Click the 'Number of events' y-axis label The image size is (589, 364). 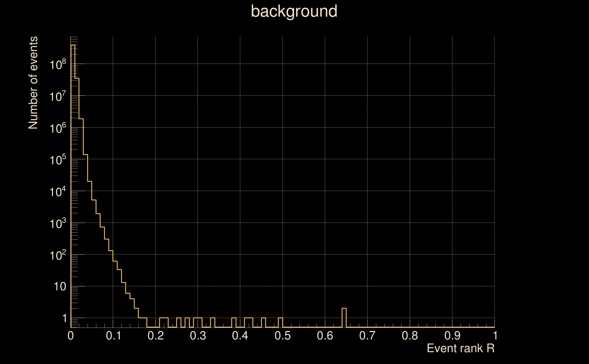tap(33, 83)
